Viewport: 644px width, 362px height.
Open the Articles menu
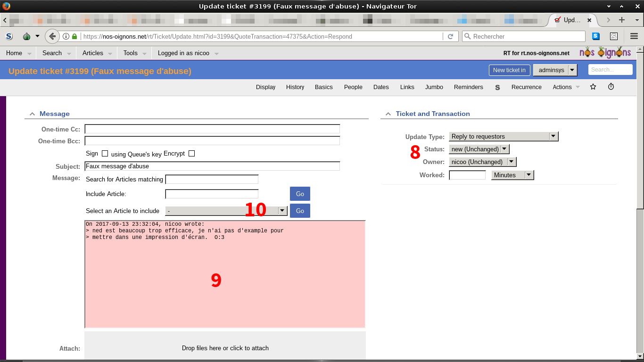click(x=93, y=53)
